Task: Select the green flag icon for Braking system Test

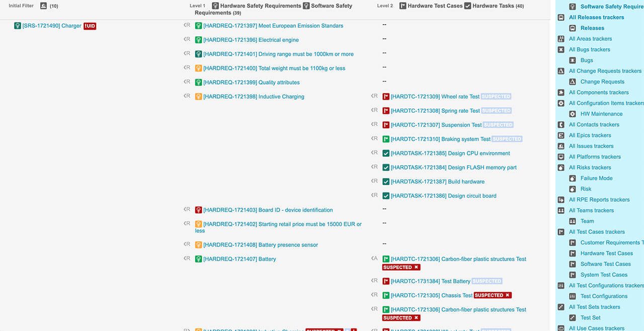Action: point(386,139)
